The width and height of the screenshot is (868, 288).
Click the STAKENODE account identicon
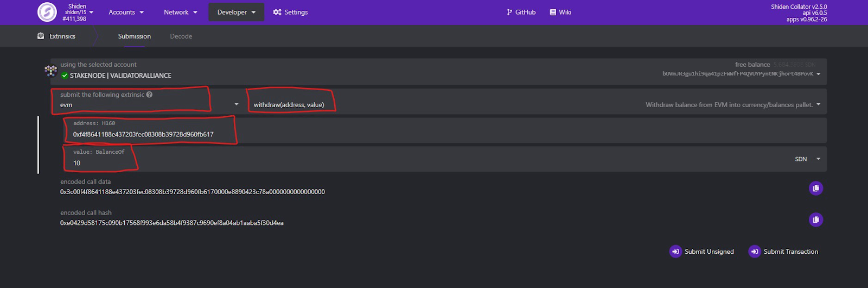(x=51, y=71)
